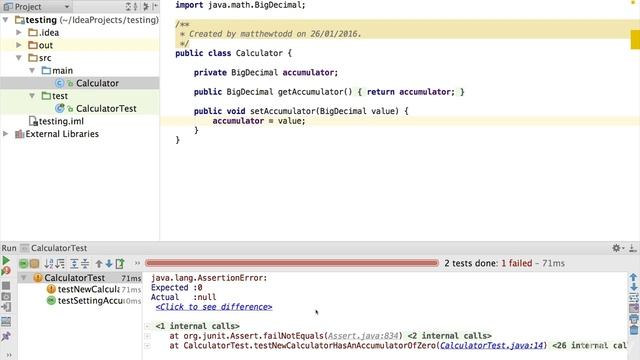This screenshot has height=360, width=640.
Task: Toggle the show passed tests green filter
Action: tap(24, 264)
